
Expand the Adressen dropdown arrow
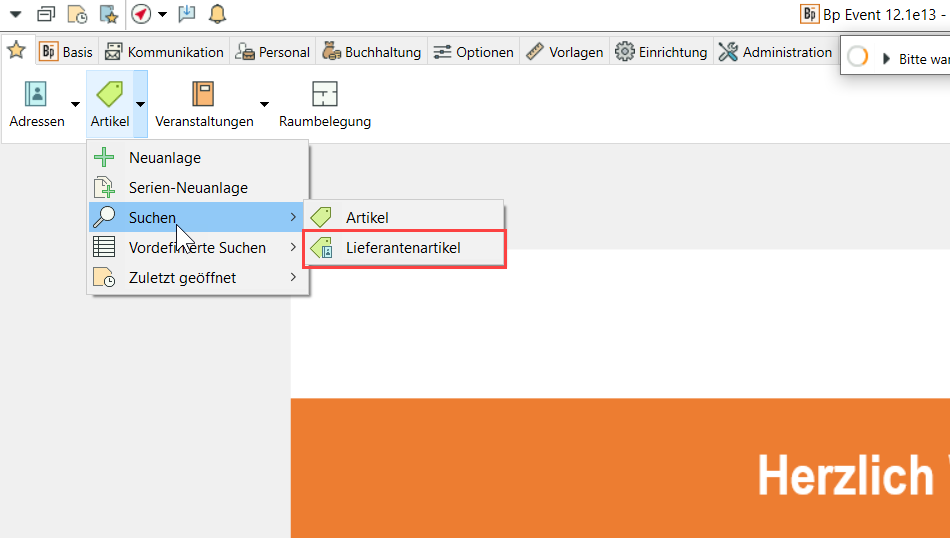pos(75,103)
